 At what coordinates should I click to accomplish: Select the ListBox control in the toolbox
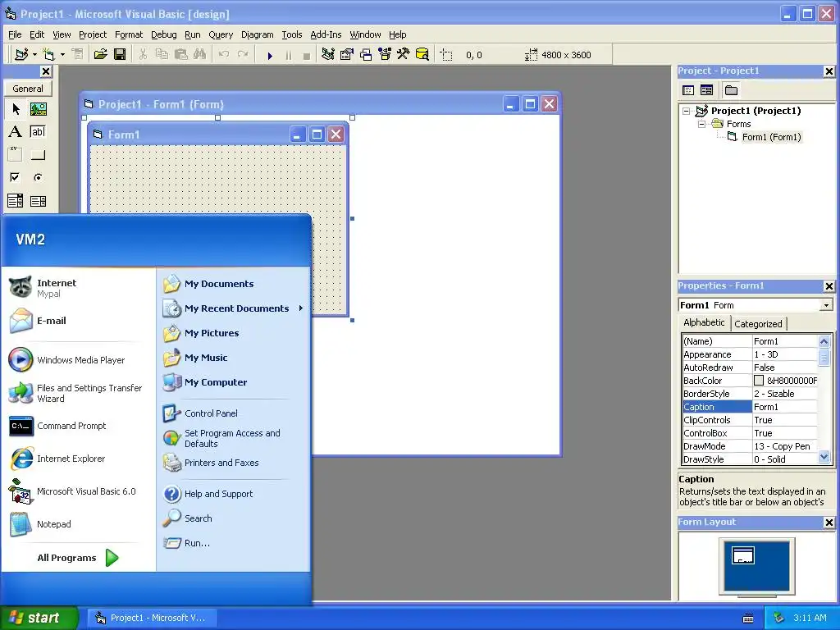(x=38, y=201)
